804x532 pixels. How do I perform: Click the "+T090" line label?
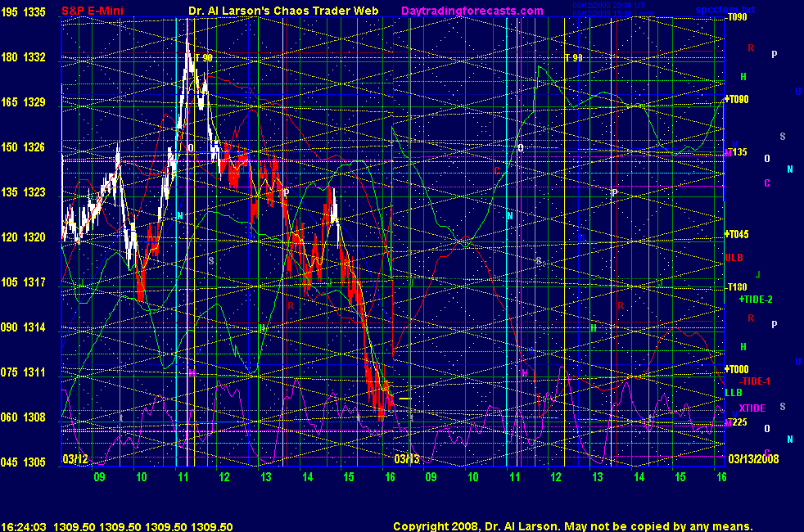[737, 99]
